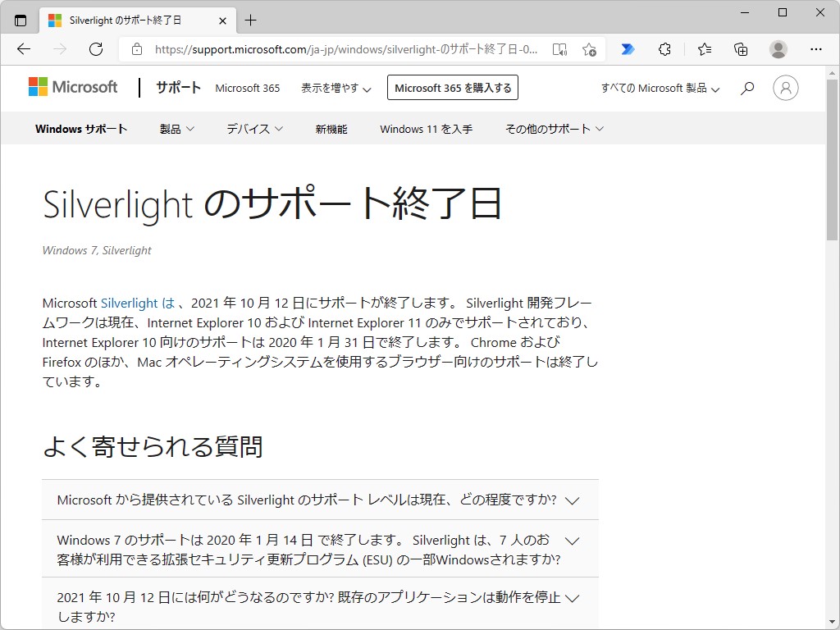This screenshot has height=630, width=840.
Task: Open the Edge settings menu (...)
Action: [817, 49]
